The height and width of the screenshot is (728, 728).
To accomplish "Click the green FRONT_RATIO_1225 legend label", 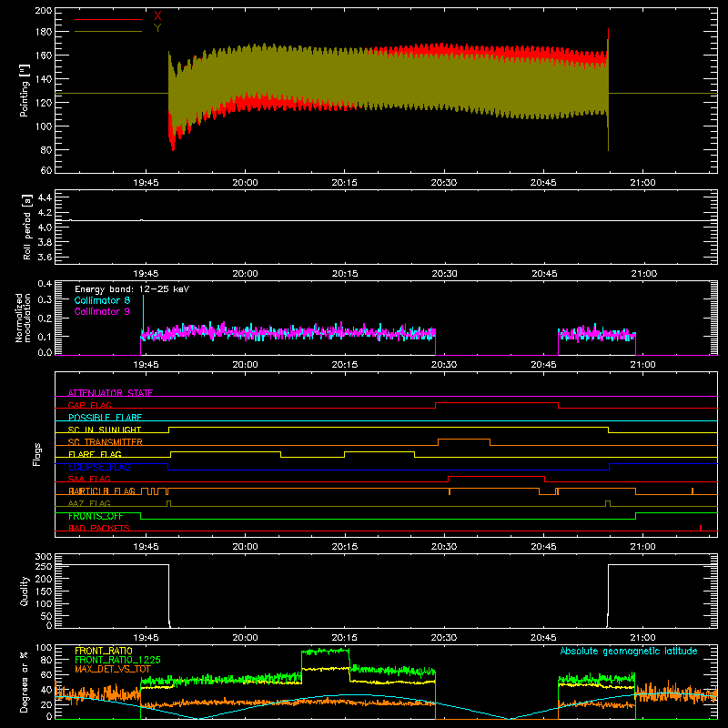I will [117, 660].
